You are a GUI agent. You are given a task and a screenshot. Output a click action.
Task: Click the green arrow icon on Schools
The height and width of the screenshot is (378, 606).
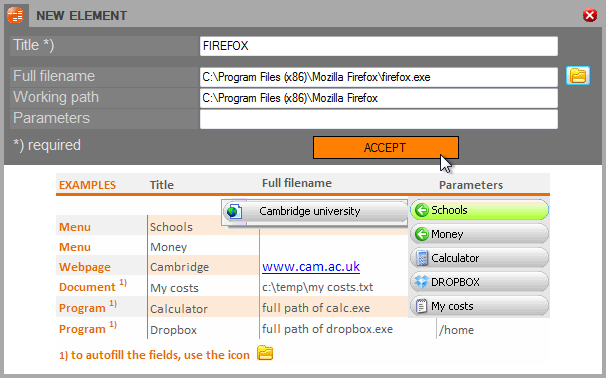[422, 210]
